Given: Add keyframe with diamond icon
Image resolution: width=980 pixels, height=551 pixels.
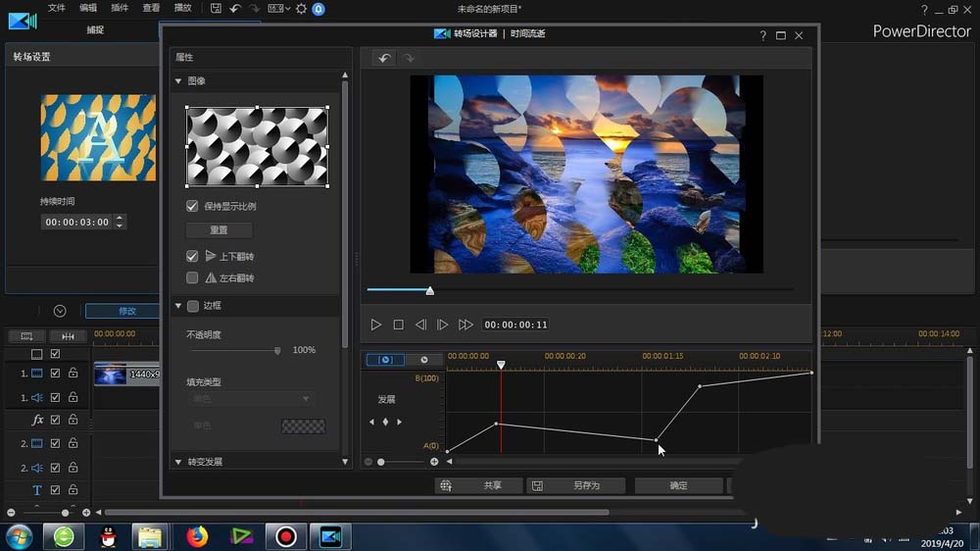Looking at the screenshot, I should click(385, 422).
